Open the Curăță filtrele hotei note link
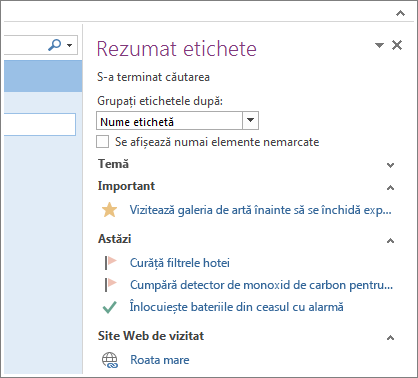 [180, 263]
